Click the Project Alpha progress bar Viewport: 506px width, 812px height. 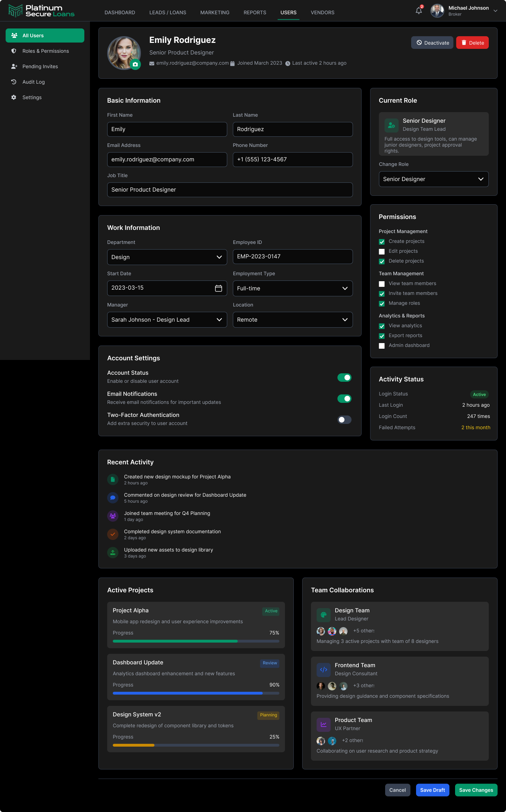pos(196,641)
